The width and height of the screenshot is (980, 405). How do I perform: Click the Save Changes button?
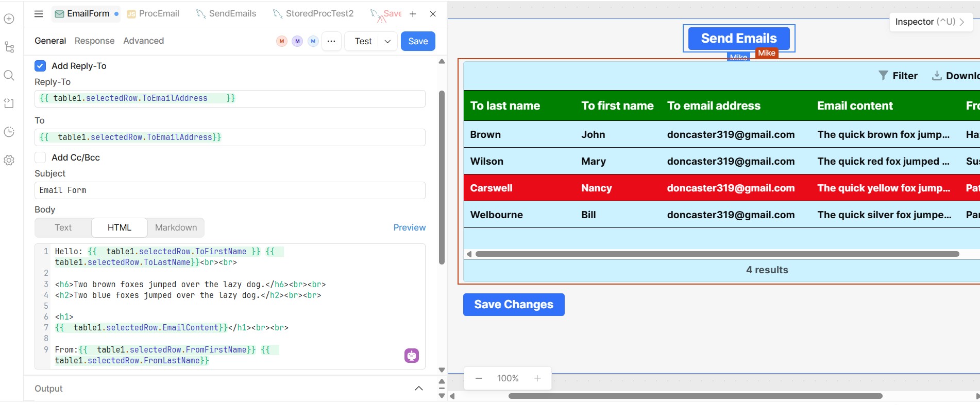(x=513, y=305)
